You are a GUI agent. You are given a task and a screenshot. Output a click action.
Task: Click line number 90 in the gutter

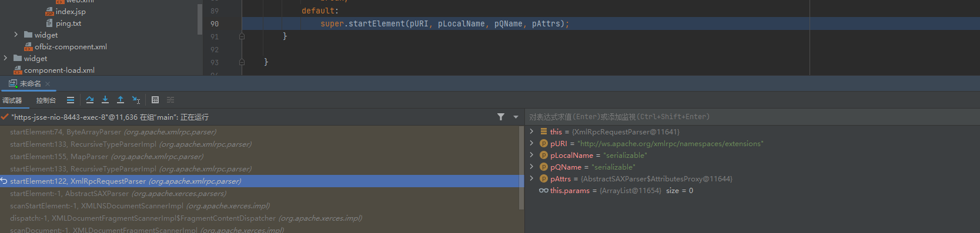[215, 23]
